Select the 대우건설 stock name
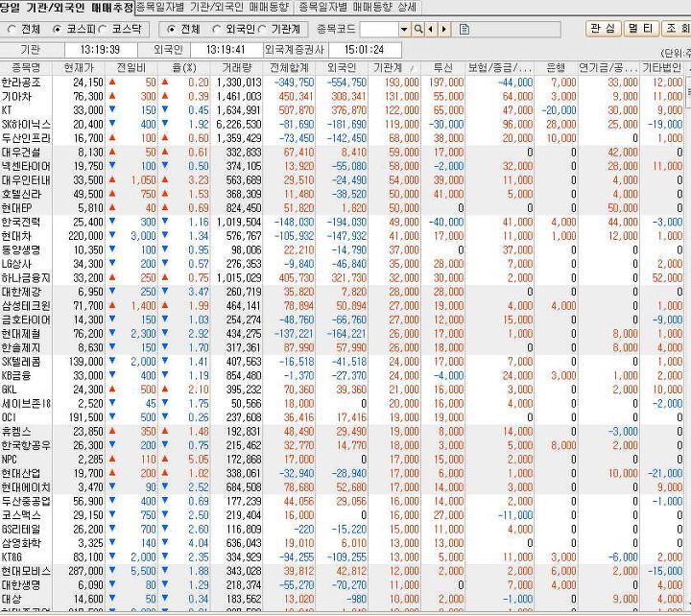This screenshot has height=616, width=691. pyautogui.click(x=21, y=153)
